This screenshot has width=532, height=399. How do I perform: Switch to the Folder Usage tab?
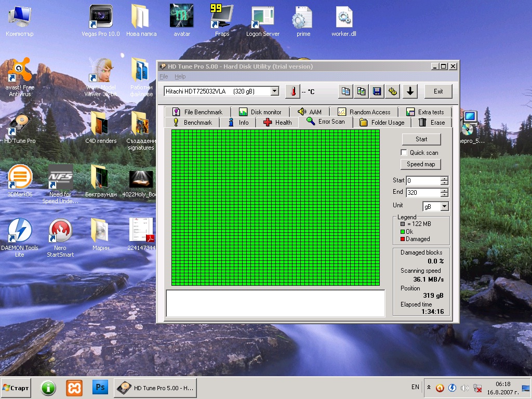[x=382, y=123]
